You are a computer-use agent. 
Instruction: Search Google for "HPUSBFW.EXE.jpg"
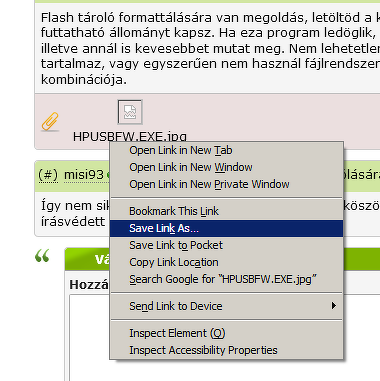tap(226, 279)
